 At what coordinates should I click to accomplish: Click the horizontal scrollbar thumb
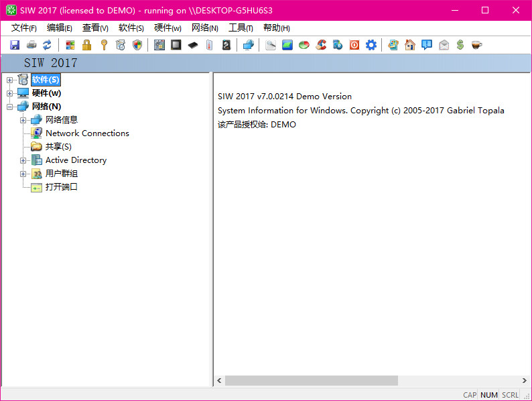pos(312,381)
